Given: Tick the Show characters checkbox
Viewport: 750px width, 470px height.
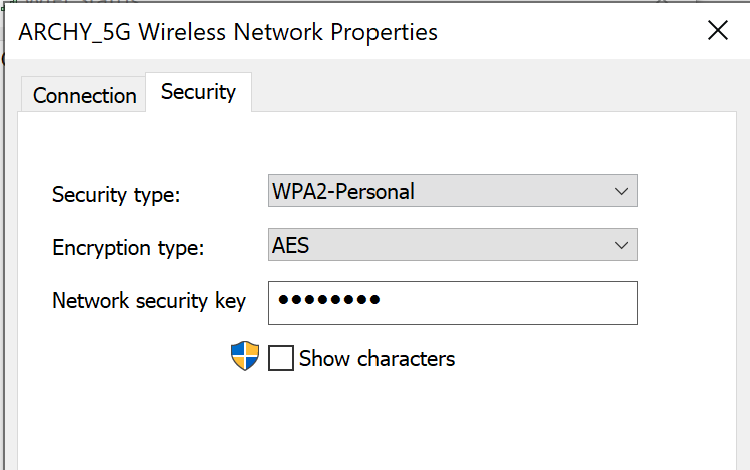Looking at the screenshot, I should (281, 358).
